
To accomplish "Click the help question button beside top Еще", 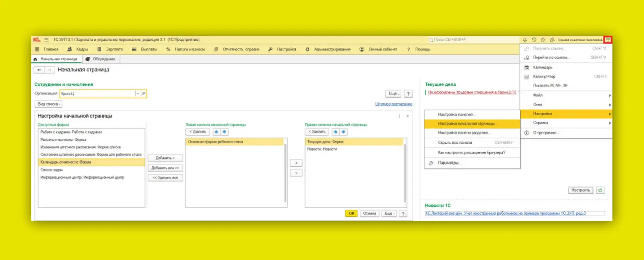I will pos(408,94).
